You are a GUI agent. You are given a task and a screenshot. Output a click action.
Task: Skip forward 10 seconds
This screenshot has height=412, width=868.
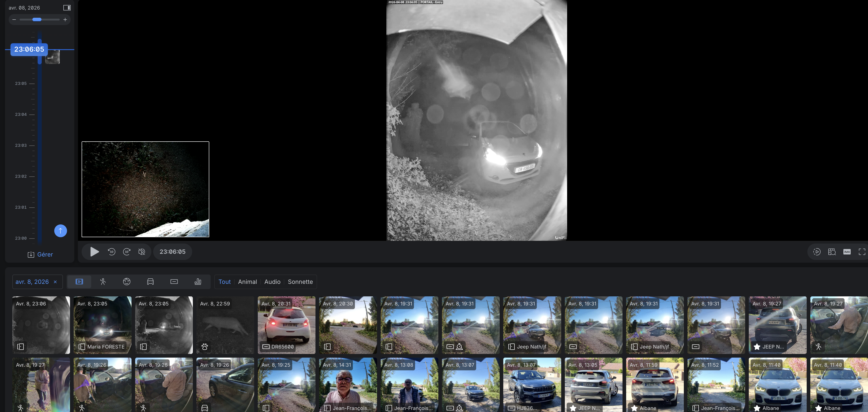[x=127, y=252]
